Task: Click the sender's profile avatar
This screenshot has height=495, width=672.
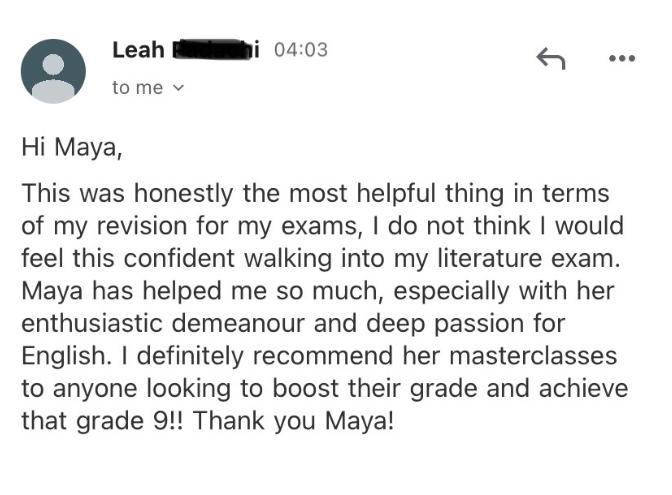Action: point(53,71)
